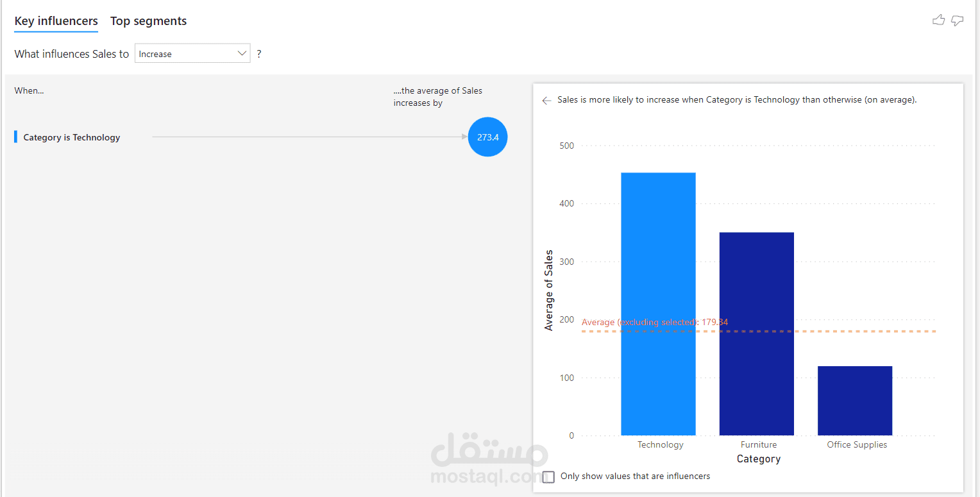Give thumbs down feedback on the visual
The width and height of the screenshot is (980, 497).
coord(957,21)
